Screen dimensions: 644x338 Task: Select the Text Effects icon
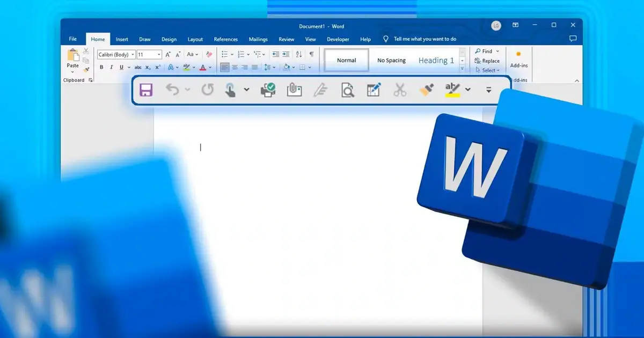172,67
